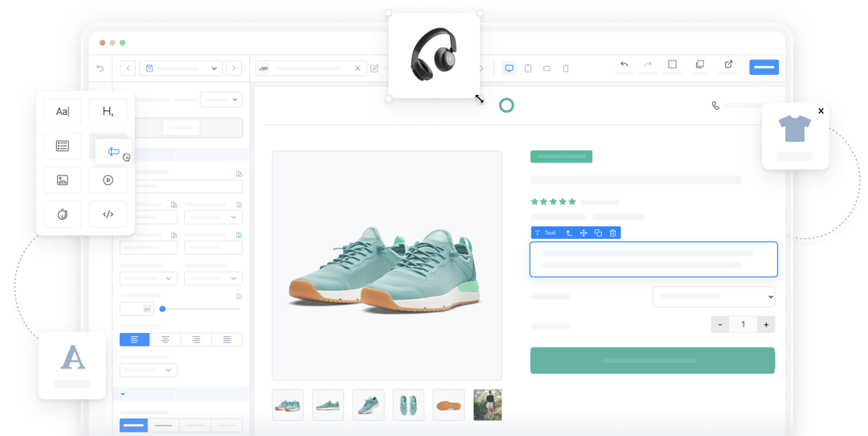Adjust the px slider handle
Image resolution: width=868 pixels, height=436 pixels.
pos(162,309)
